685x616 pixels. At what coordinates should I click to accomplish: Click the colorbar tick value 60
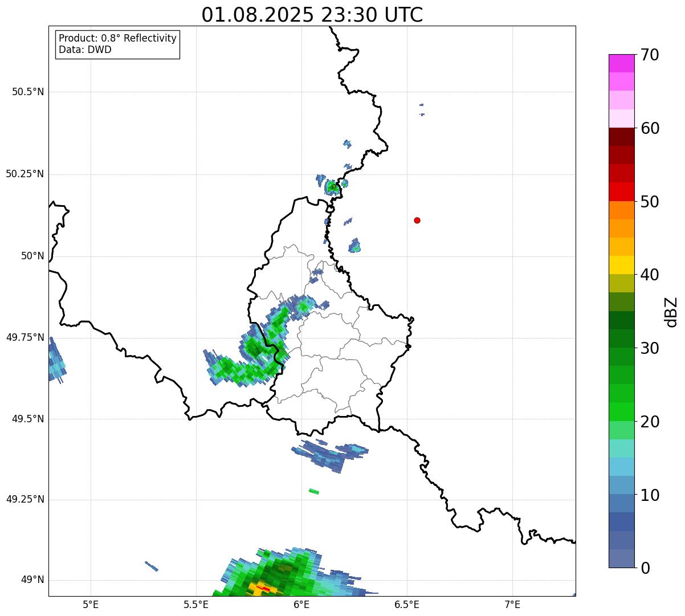[x=650, y=128]
